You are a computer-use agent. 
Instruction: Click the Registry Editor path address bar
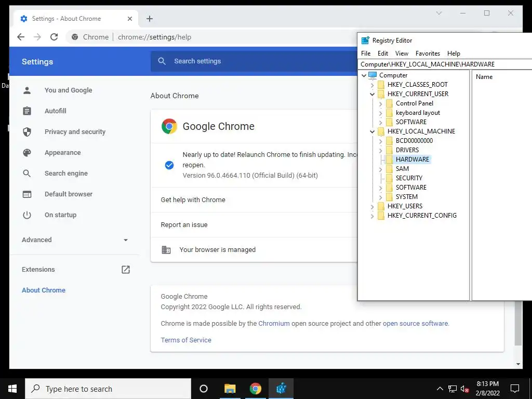445,64
